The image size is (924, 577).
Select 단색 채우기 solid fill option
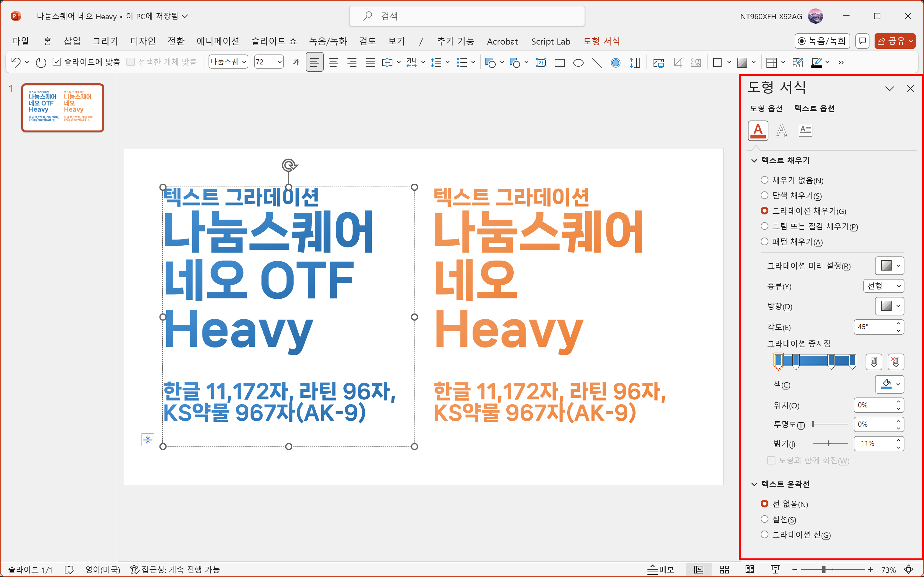[765, 196]
